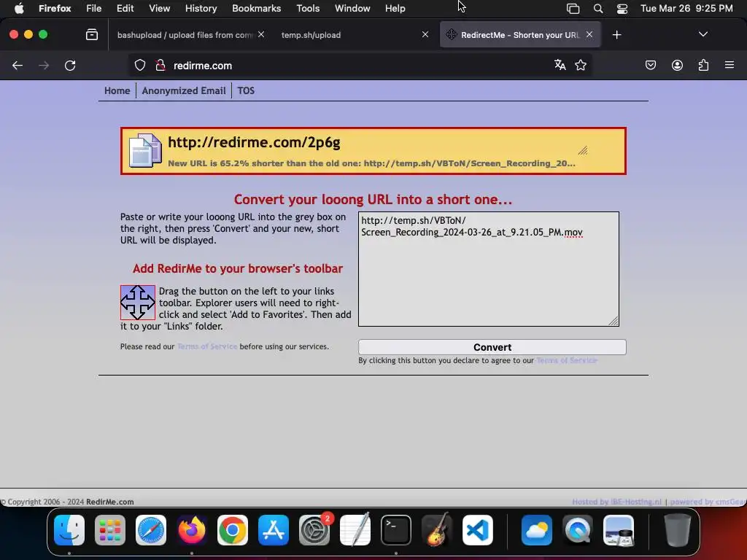Open the Anonymized Email page

(183, 90)
